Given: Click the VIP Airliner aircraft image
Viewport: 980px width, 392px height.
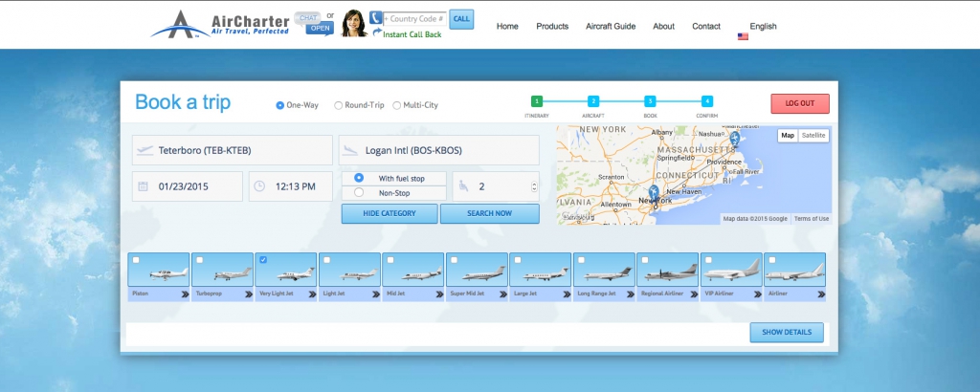Looking at the screenshot, I should (731, 270).
